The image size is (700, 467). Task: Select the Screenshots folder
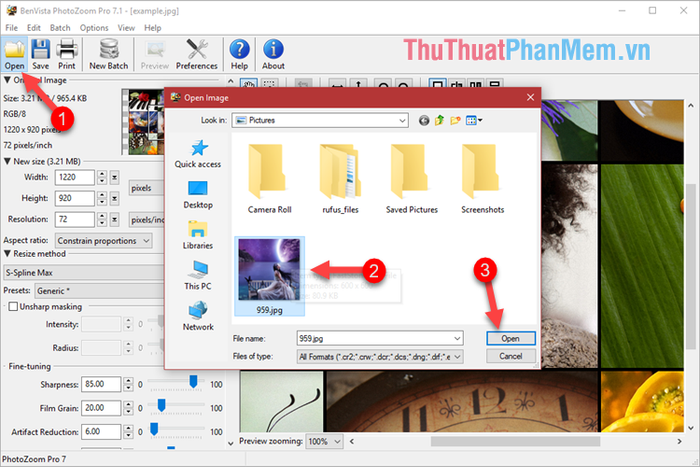(483, 179)
